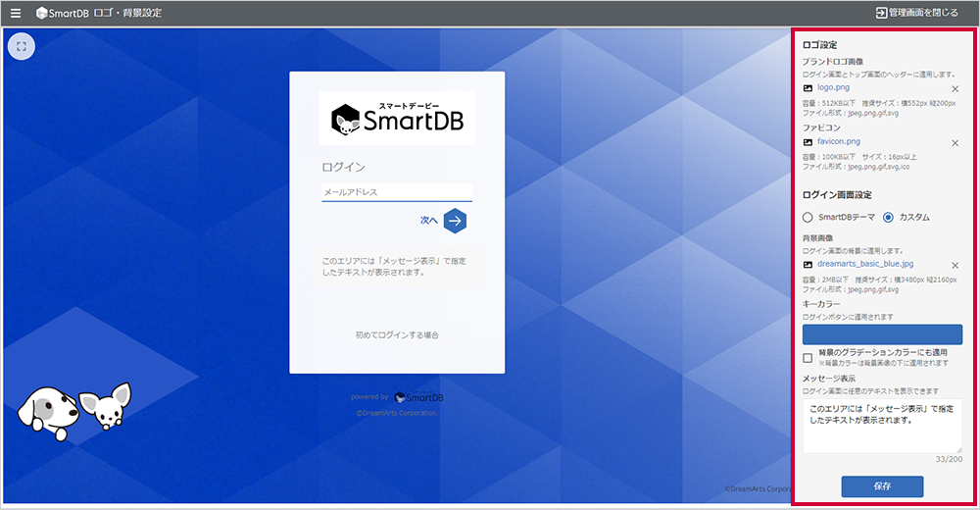Click the ロゴ・背景設定 page title
Image resolution: width=980 pixels, height=510 pixels.
tap(127, 13)
